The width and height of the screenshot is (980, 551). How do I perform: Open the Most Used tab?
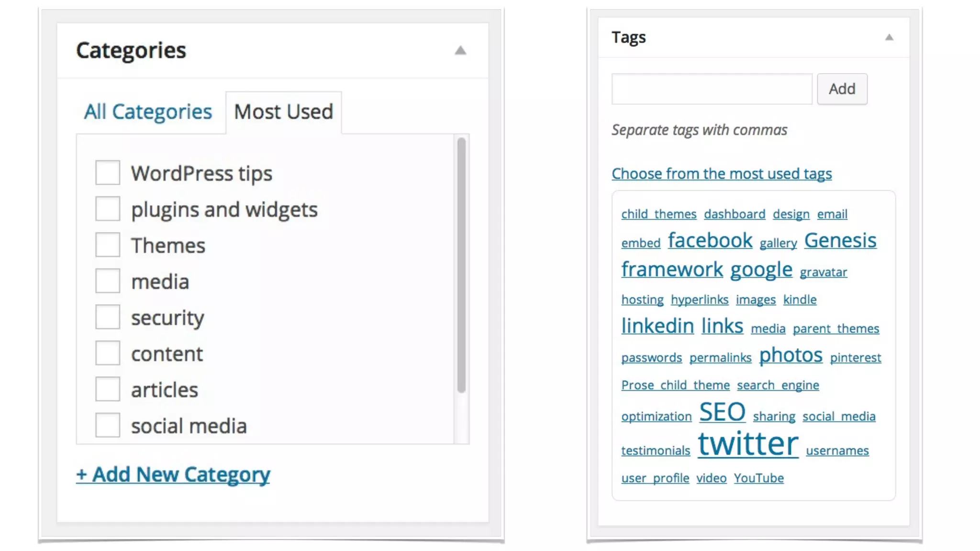pyautogui.click(x=283, y=112)
